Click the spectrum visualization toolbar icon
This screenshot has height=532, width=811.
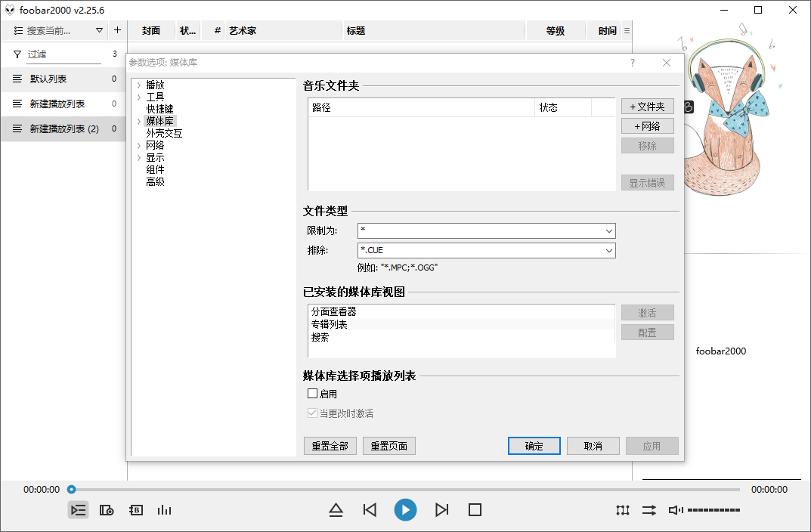coord(165,510)
